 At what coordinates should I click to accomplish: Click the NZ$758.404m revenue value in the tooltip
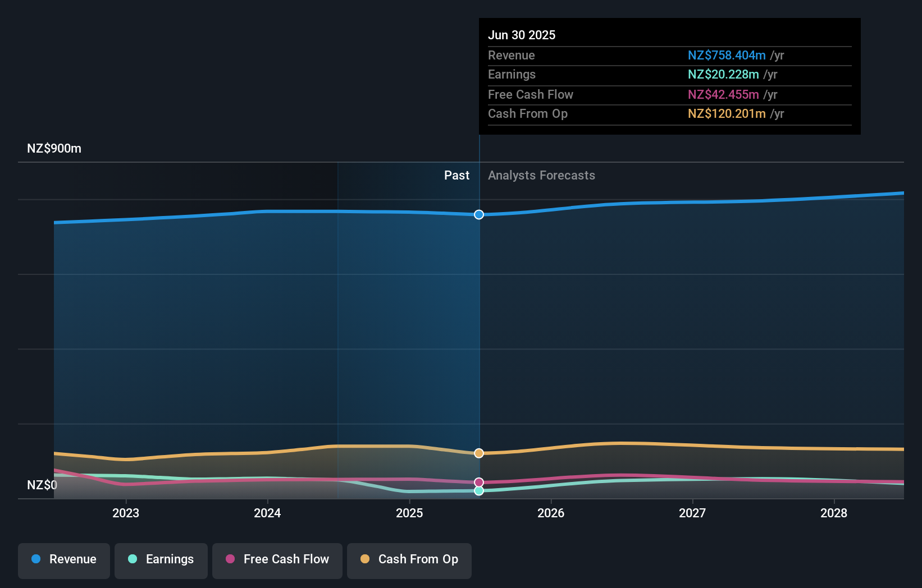[727, 55]
